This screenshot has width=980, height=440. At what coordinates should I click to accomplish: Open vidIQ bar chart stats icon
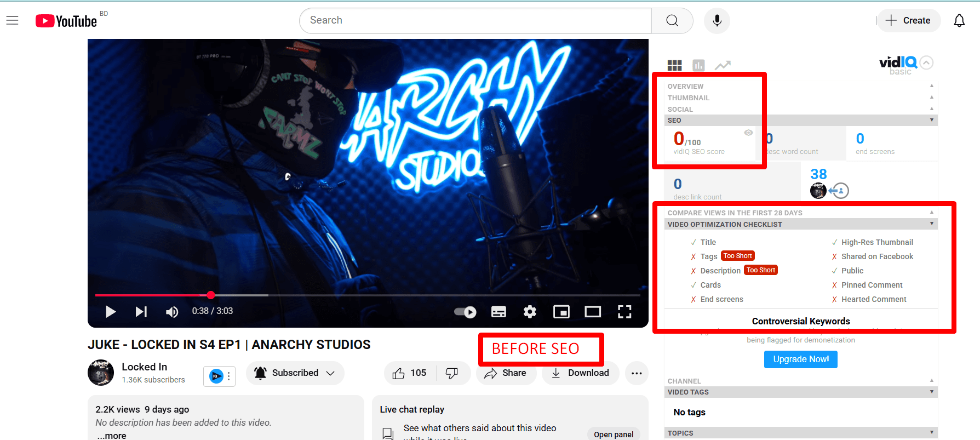click(698, 65)
